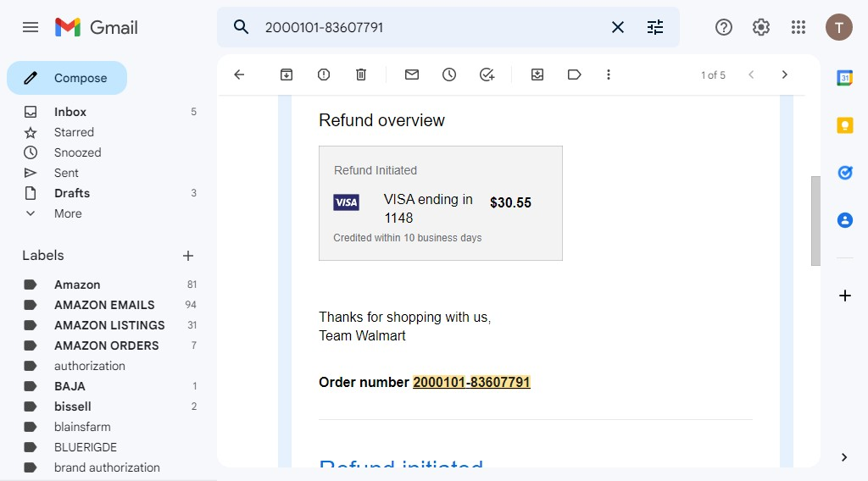
Task: Click the Gmail logo
Action: (97, 27)
